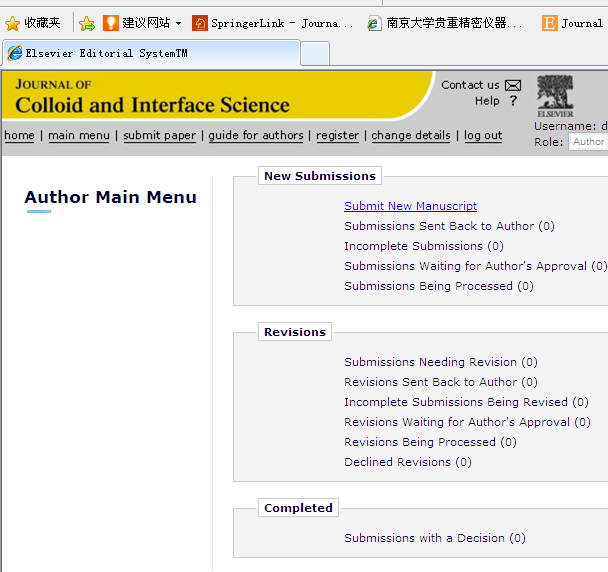This screenshot has width=608, height=572.
Task: Open the SpringerLink favorites bookmark
Action: 273,23
